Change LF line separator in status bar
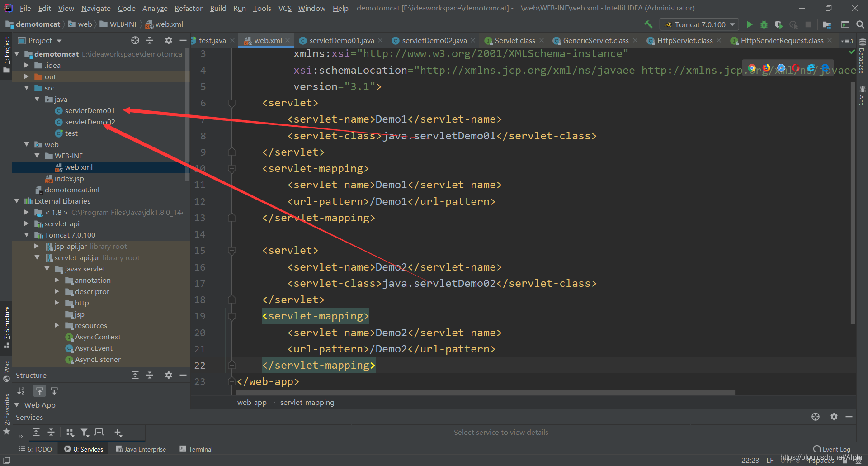 [770, 460]
